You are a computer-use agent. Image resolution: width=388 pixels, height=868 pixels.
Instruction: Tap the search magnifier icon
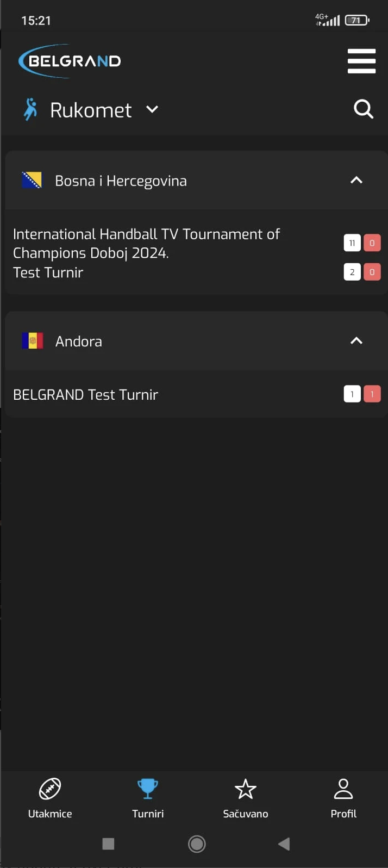[x=363, y=109]
